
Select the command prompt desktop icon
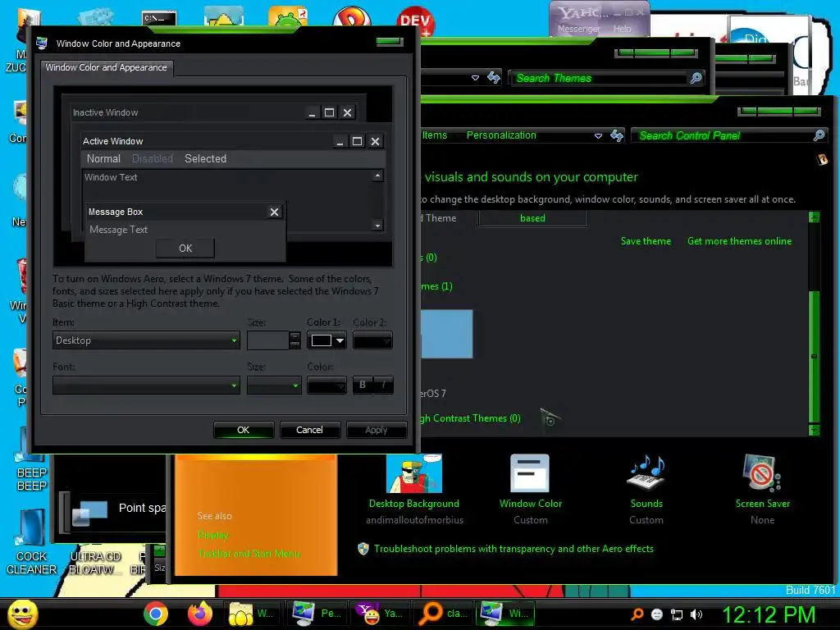[x=159, y=18]
